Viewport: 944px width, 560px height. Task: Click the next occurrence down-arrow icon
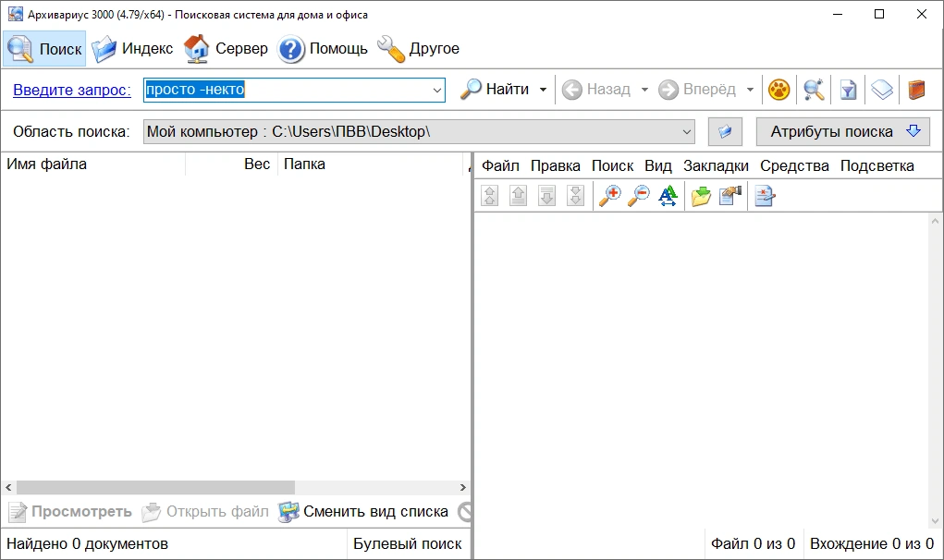click(x=546, y=196)
